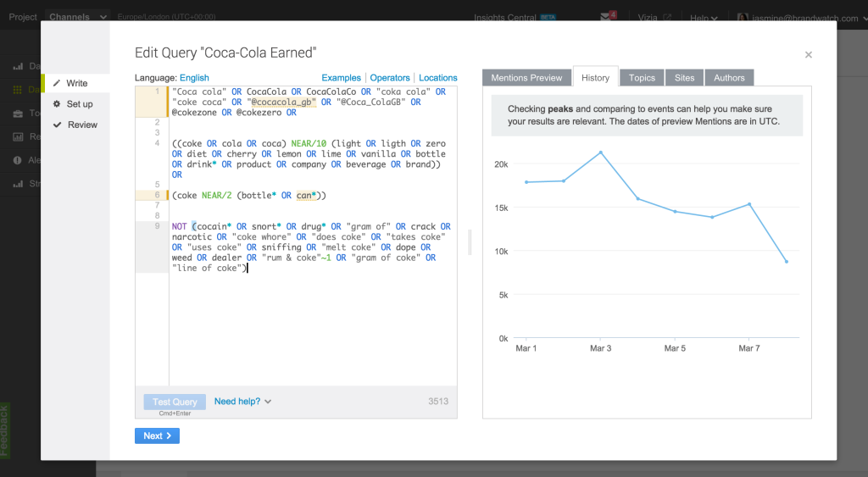This screenshot has width=868, height=477.
Task: Switch to the Mentions Preview tab
Action: coord(526,78)
